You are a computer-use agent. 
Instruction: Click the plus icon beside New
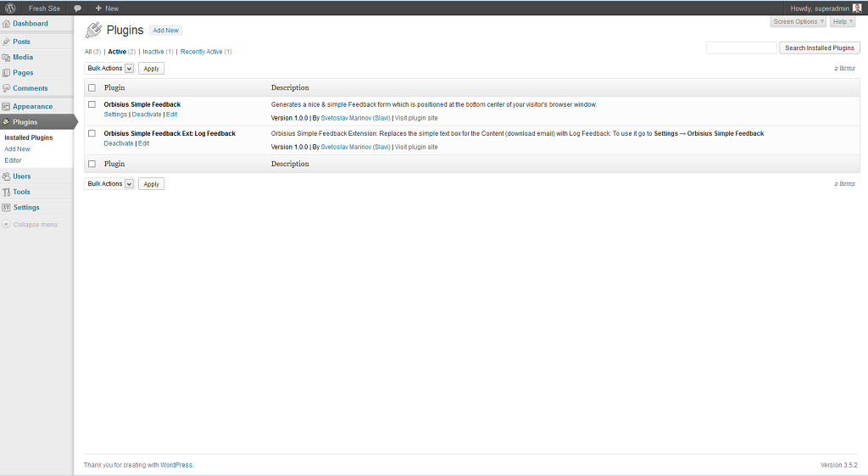98,8
